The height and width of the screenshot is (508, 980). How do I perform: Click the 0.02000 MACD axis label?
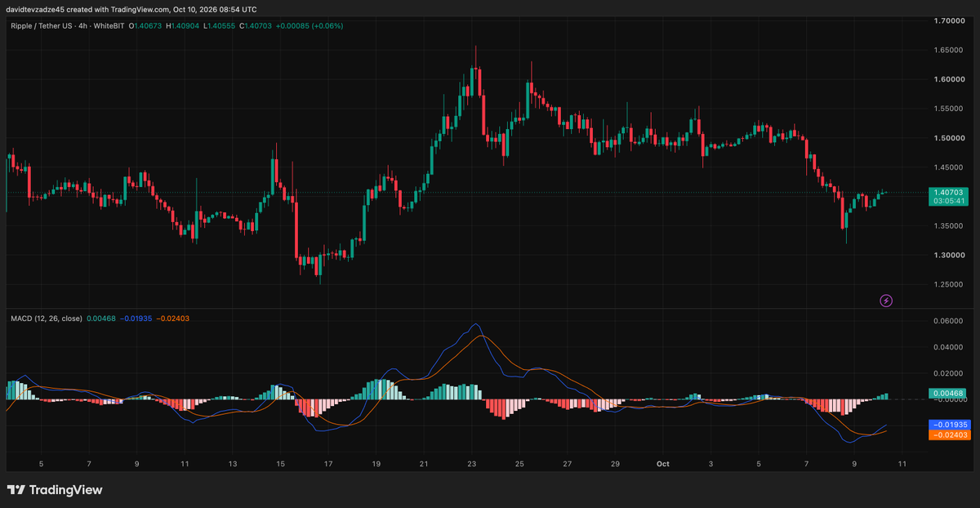[x=948, y=373]
